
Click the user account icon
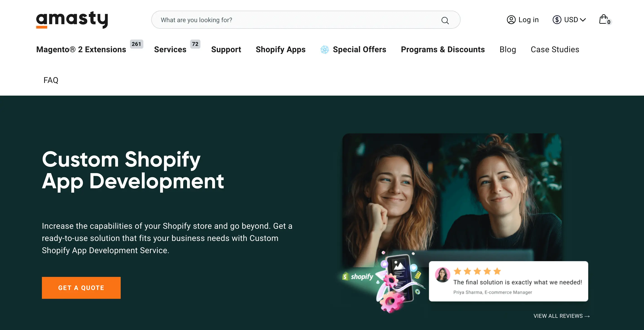point(511,20)
